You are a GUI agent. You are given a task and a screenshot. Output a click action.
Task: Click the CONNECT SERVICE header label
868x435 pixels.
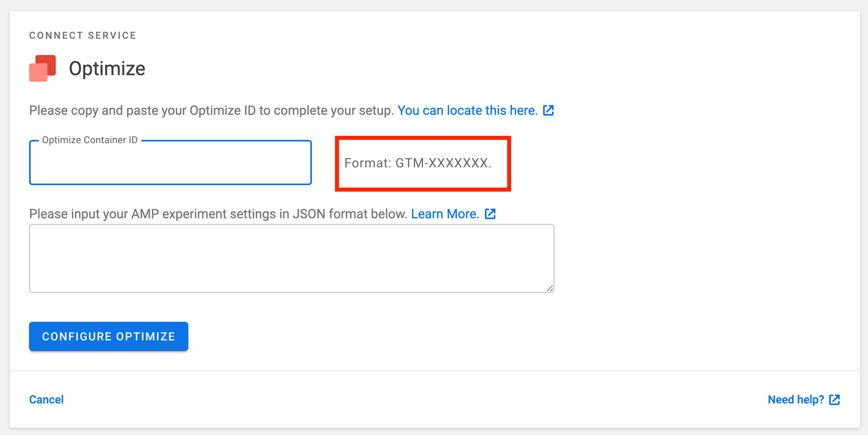click(82, 35)
